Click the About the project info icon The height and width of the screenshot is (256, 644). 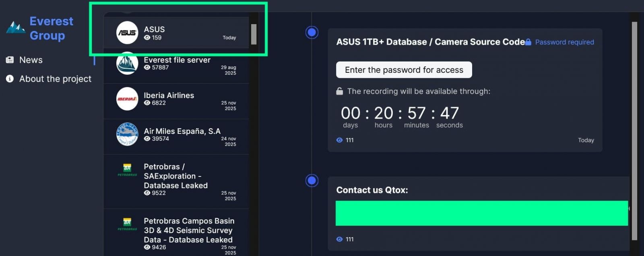10,79
